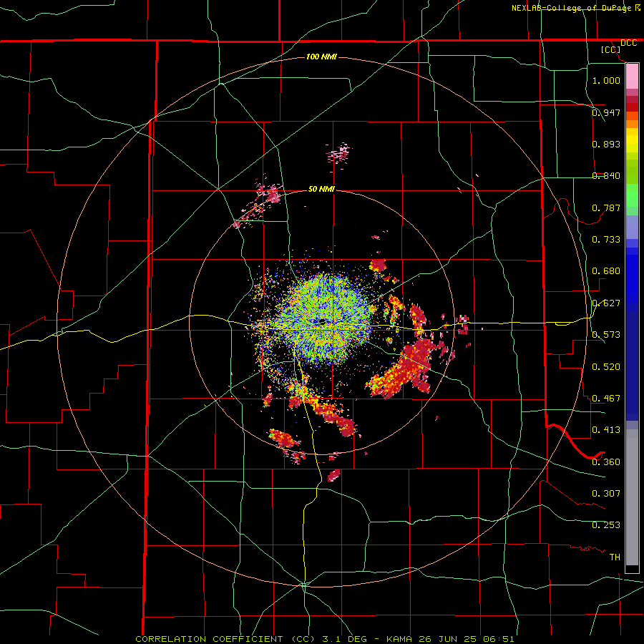Viewport: 644px width, 644px height.
Task: Select the 0.413 scale label
Action: tap(606, 430)
